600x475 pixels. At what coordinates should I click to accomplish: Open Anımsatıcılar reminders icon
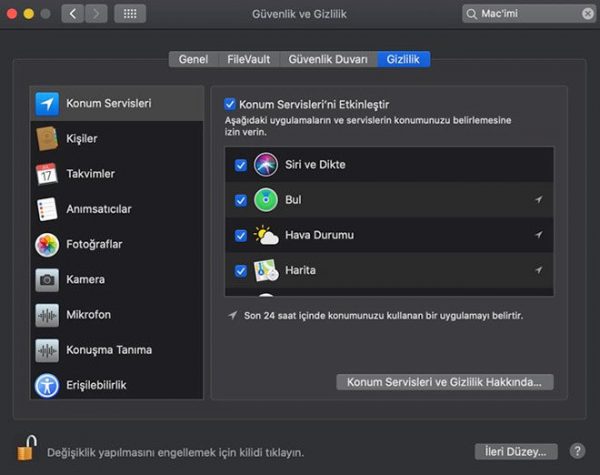tap(47, 209)
